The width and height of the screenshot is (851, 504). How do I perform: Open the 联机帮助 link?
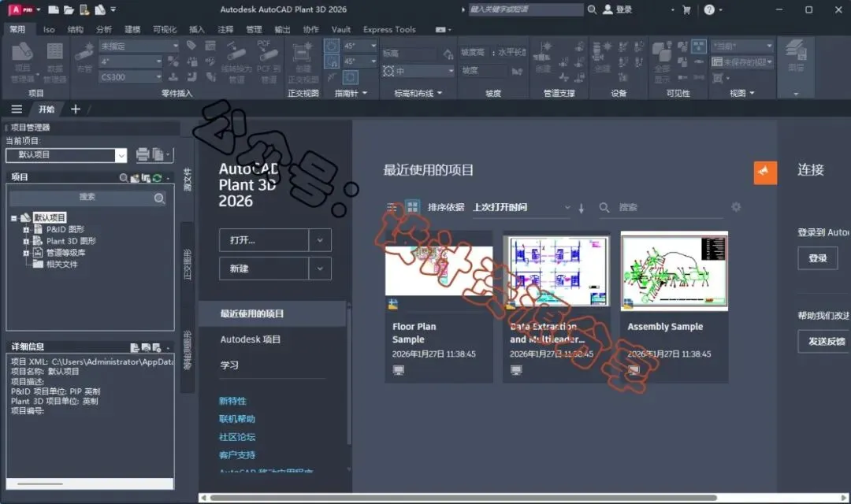coord(236,419)
